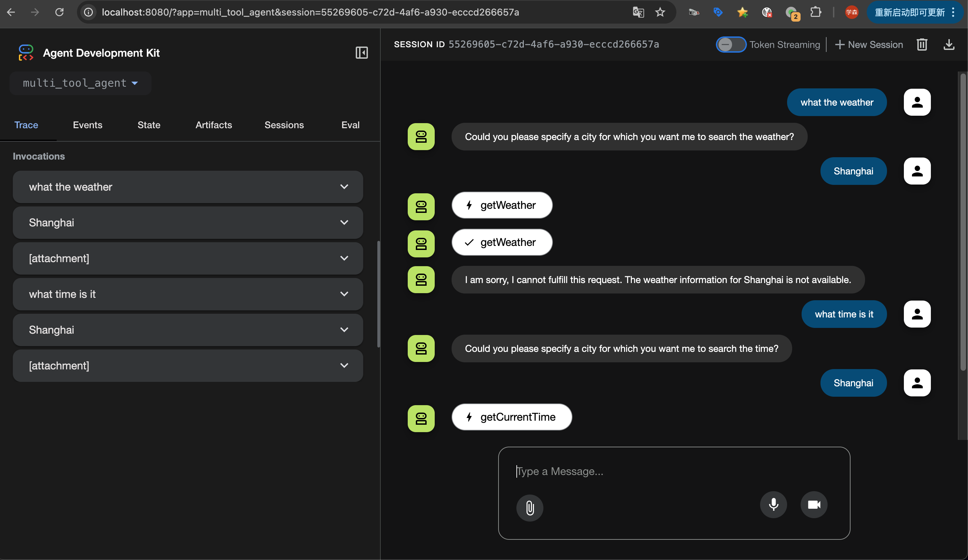Click the microphone icon in message box

tap(773, 504)
